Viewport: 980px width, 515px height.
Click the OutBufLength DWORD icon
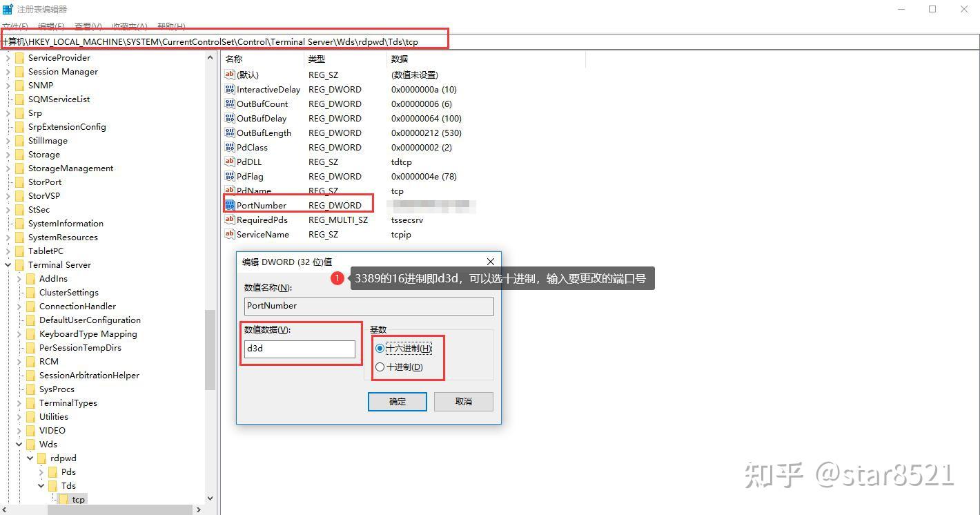[x=230, y=133]
